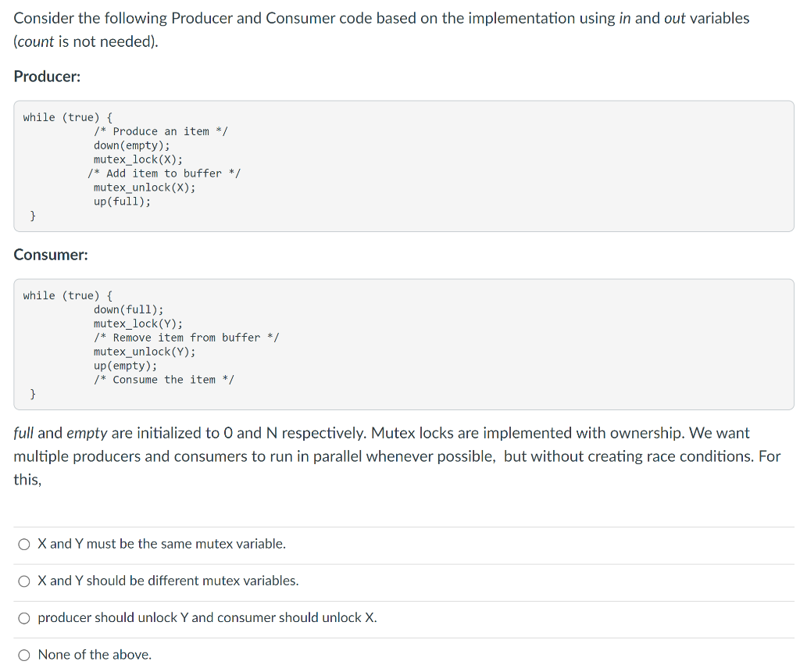Click the 'while (true) {' line in Consumer code
This screenshot has height=672, width=800.
click(x=67, y=295)
